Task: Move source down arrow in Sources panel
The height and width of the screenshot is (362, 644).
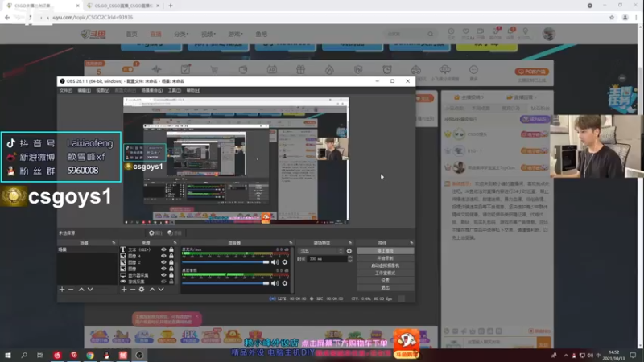Action: coord(161,290)
